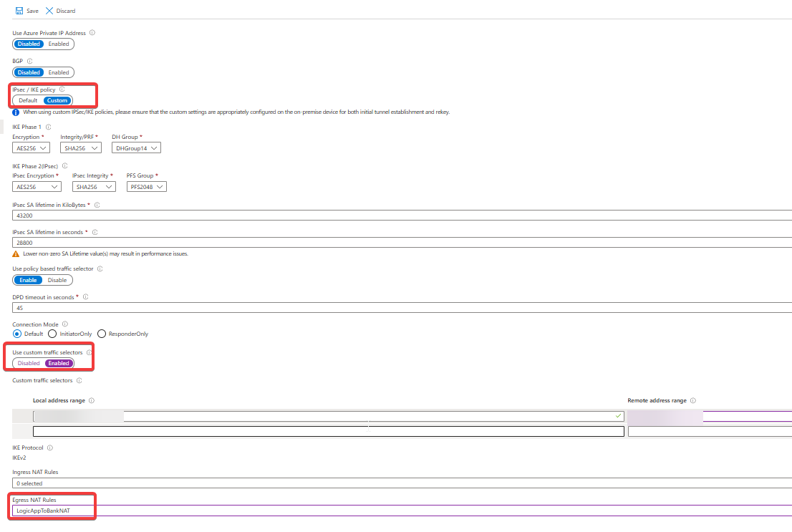Screen dimensions: 792x532
Task: Open info icon beside Remote address range
Action: point(693,401)
